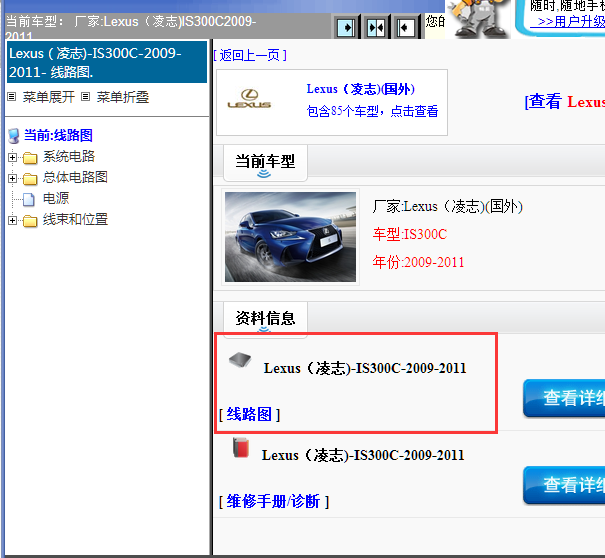Click the 用户升级 link at top right
This screenshot has width=605, height=558.
(x=567, y=22)
